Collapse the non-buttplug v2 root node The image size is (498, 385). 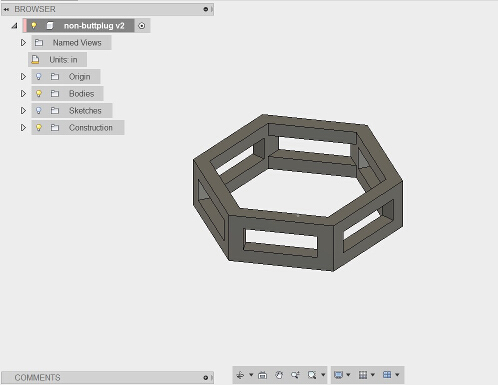click(14, 26)
